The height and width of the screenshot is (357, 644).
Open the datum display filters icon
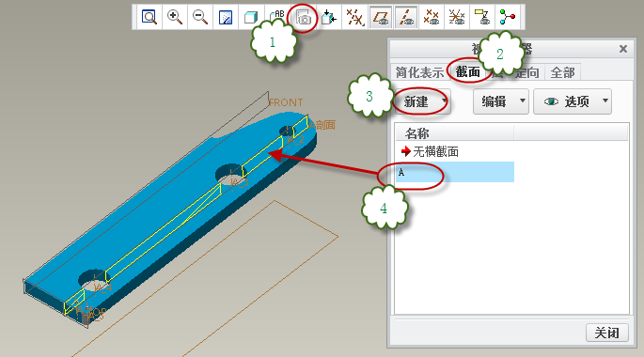tap(354, 17)
